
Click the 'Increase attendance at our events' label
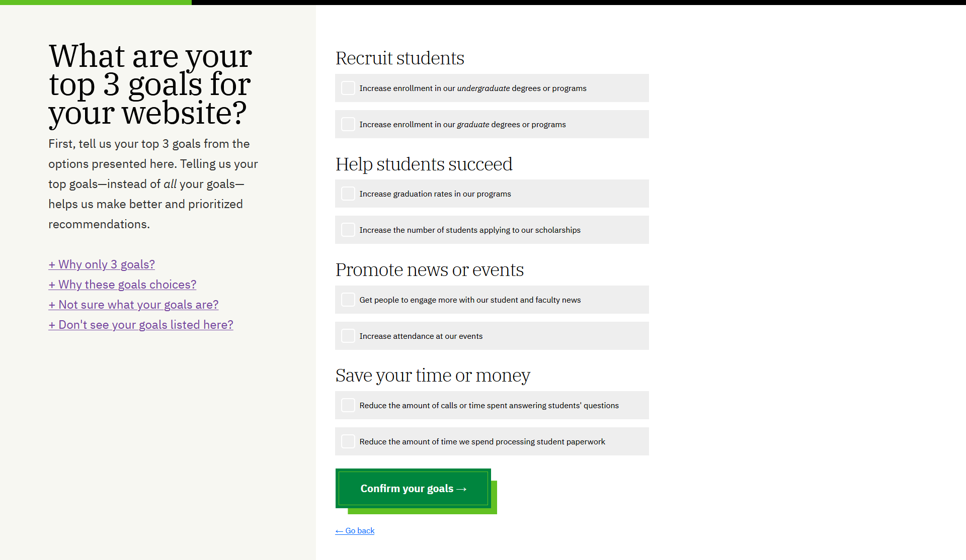[x=421, y=336]
